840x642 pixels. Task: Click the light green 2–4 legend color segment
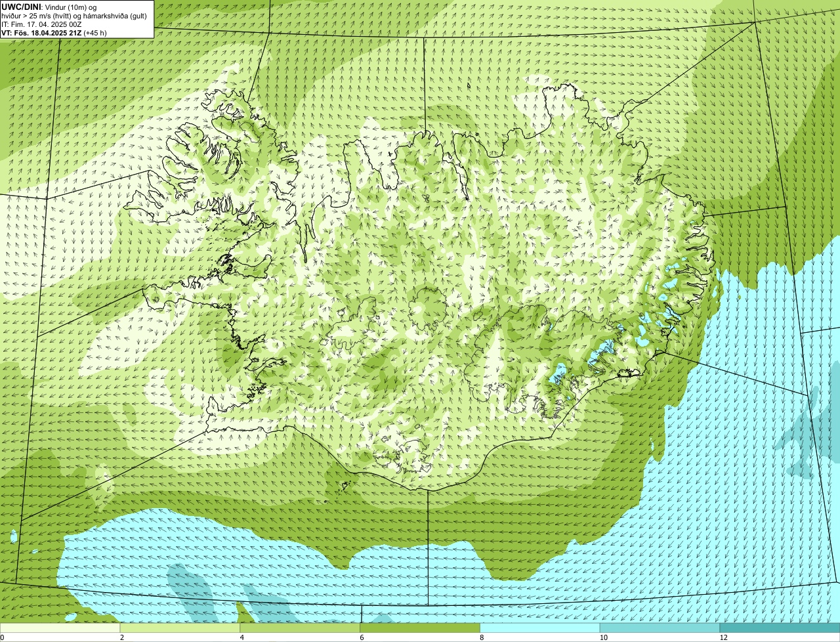click(180, 628)
